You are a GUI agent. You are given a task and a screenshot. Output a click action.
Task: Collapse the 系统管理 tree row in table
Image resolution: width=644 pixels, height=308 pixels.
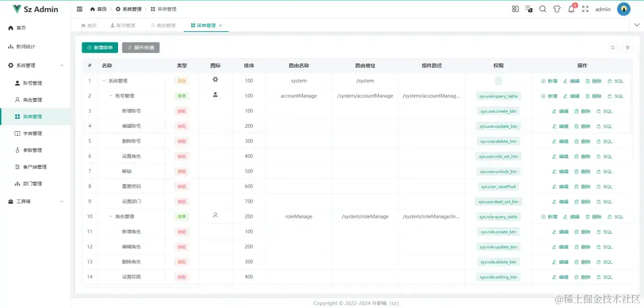104,81
